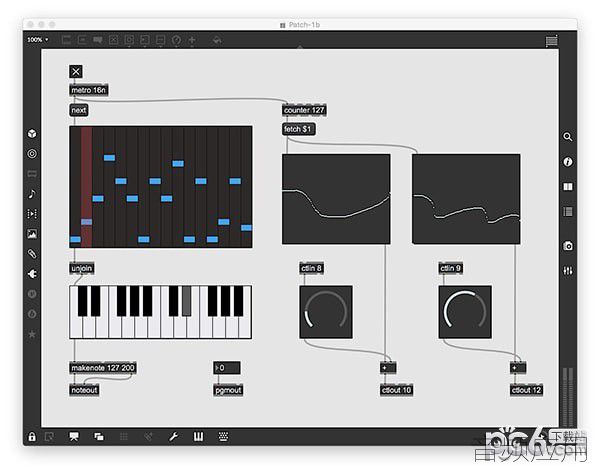
Task: Click the right function curve graph
Action: pos(466,199)
